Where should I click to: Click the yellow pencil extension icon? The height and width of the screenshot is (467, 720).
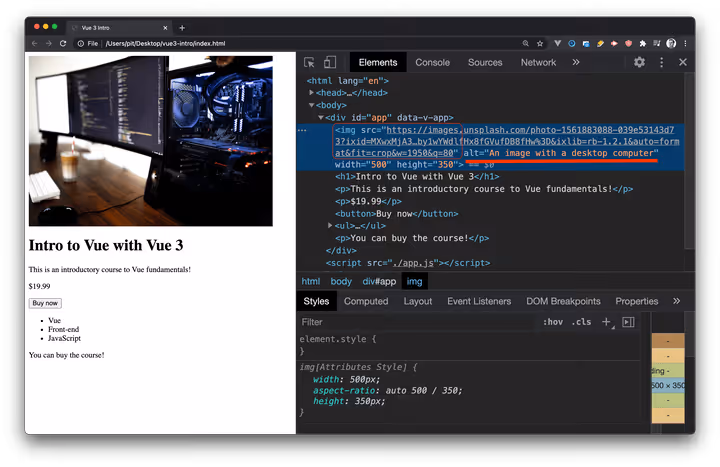600,43
